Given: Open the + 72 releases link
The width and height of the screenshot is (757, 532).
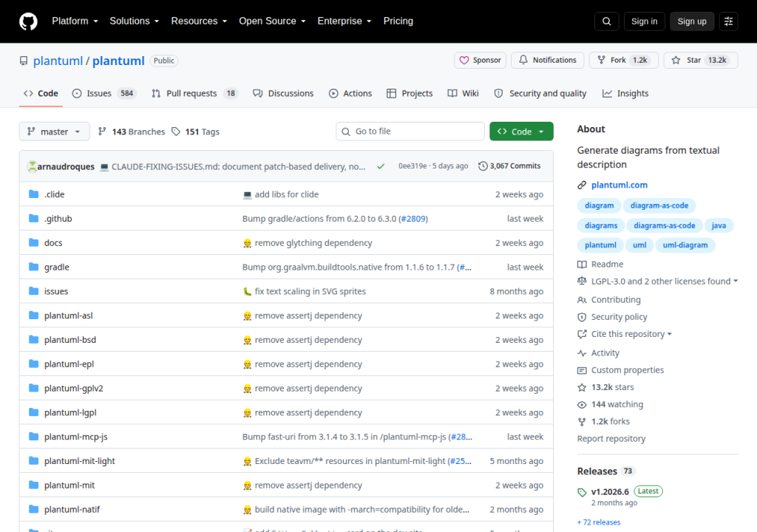Looking at the screenshot, I should (x=599, y=522).
